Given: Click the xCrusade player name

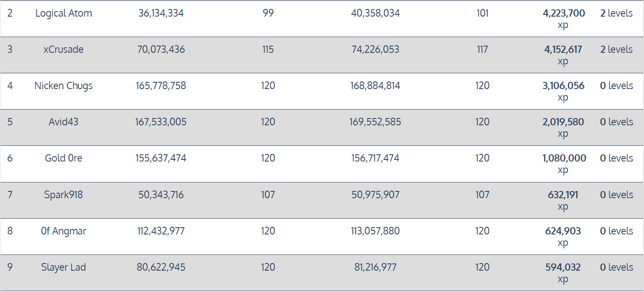Looking at the screenshot, I should (x=63, y=49).
